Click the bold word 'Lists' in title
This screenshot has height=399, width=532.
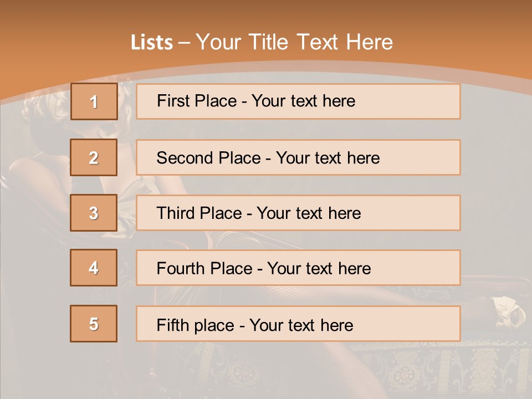pyautogui.click(x=152, y=43)
